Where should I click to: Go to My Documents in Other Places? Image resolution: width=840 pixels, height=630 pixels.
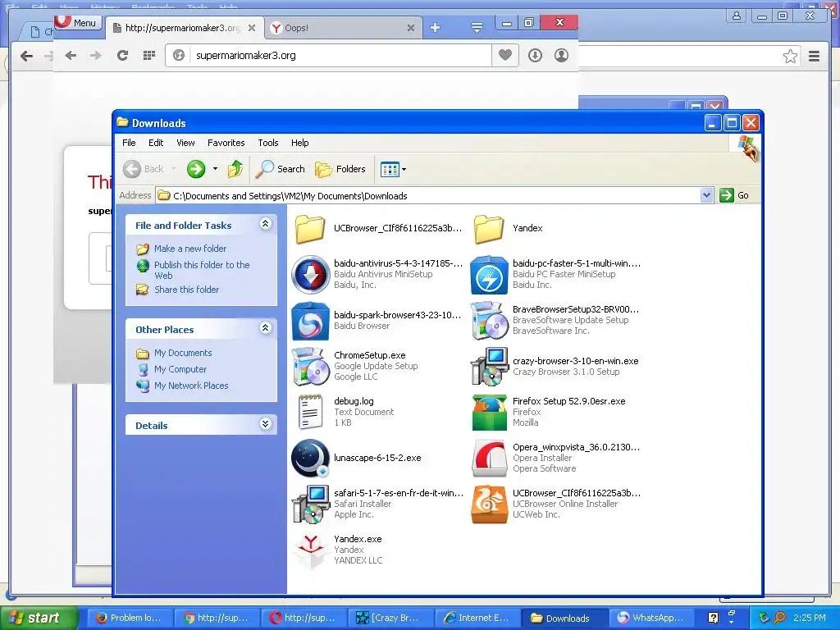tap(183, 353)
